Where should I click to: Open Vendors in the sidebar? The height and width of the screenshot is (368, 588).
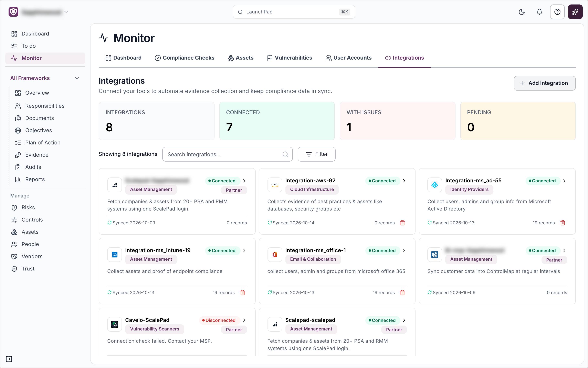[45, 256]
